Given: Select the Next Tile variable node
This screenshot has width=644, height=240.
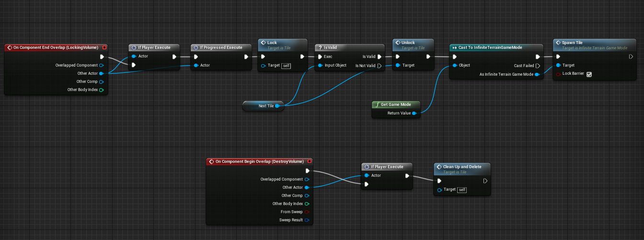Looking at the screenshot, I should coord(263,106).
